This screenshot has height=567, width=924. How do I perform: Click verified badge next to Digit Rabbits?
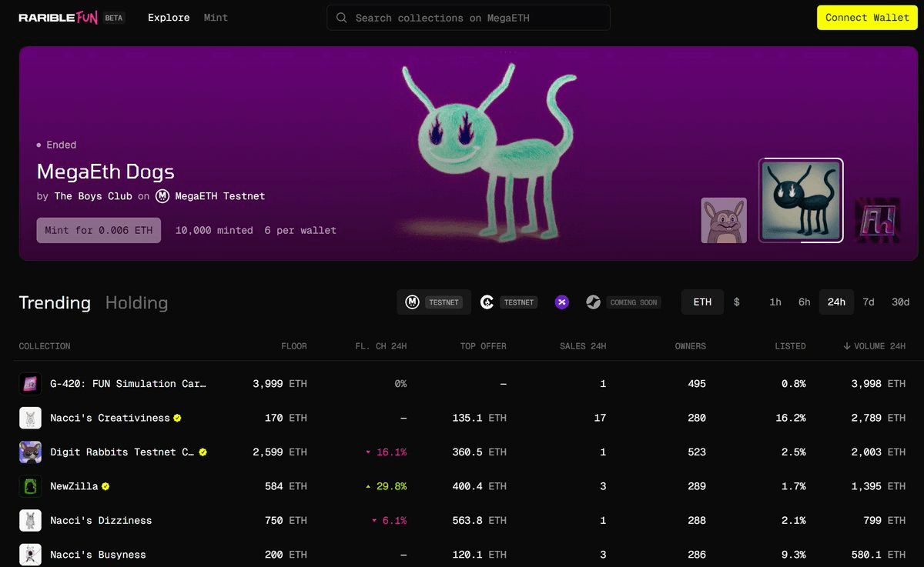(203, 452)
